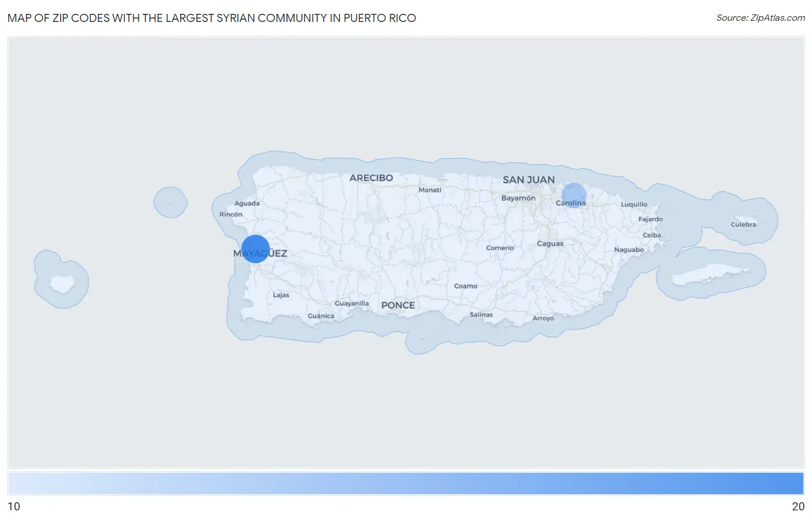812x519 pixels.
Task: Click the Naguabo town label
Action: [629, 250]
